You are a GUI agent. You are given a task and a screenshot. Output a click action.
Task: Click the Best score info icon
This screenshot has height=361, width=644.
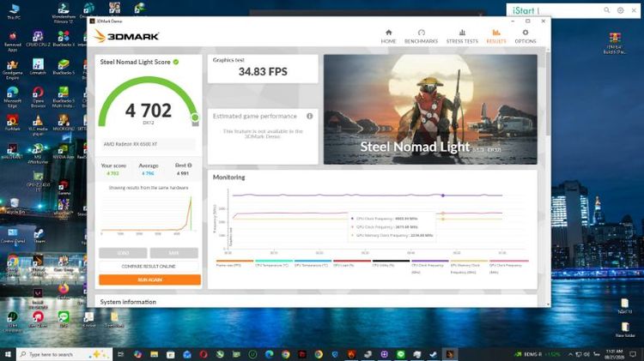190,165
